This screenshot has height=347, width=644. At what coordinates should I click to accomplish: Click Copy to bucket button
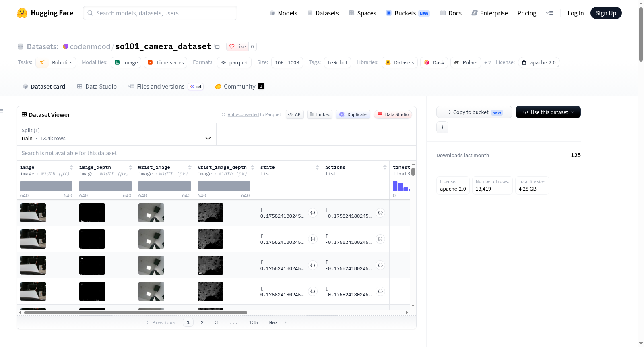point(474,112)
